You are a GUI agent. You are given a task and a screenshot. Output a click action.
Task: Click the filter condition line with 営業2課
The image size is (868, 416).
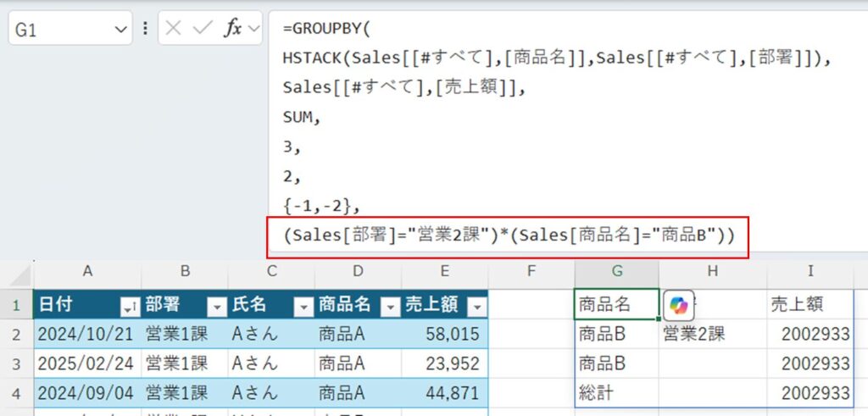coord(508,236)
